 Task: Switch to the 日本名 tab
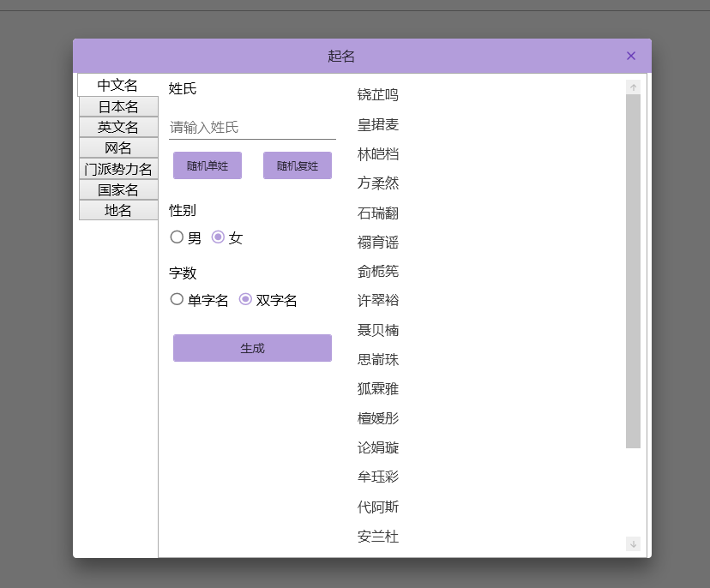pos(117,106)
